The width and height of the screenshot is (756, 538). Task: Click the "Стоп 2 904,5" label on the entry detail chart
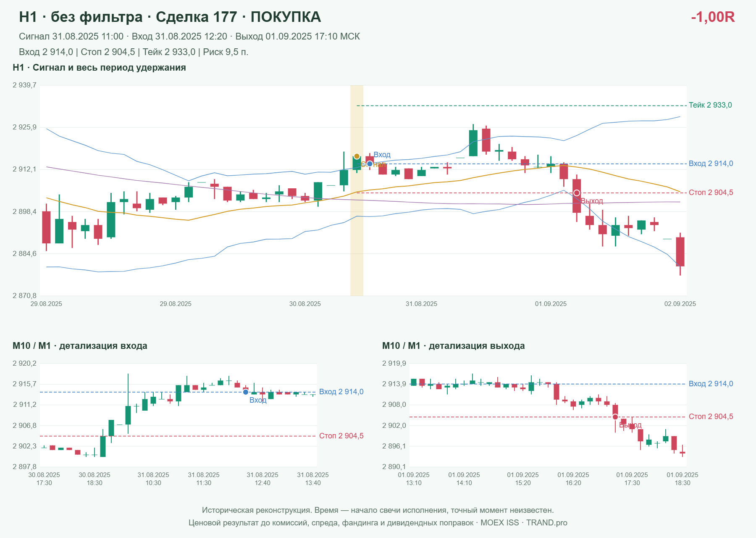(341, 436)
